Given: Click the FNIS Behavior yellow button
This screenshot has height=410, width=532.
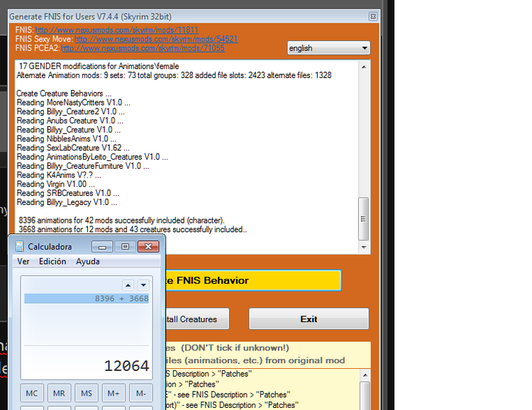Looking at the screenshot, I should pos(253,280).
